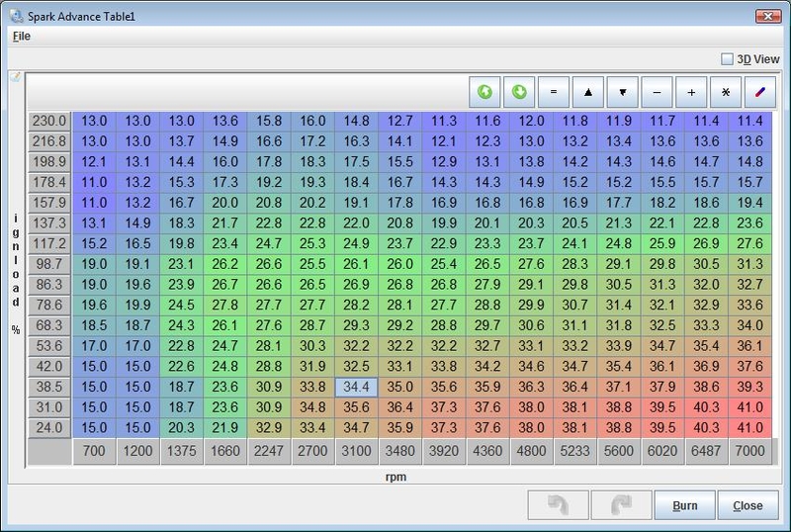
Task: Click the undo curved arrow button
Action: click(x=561, y=504)
